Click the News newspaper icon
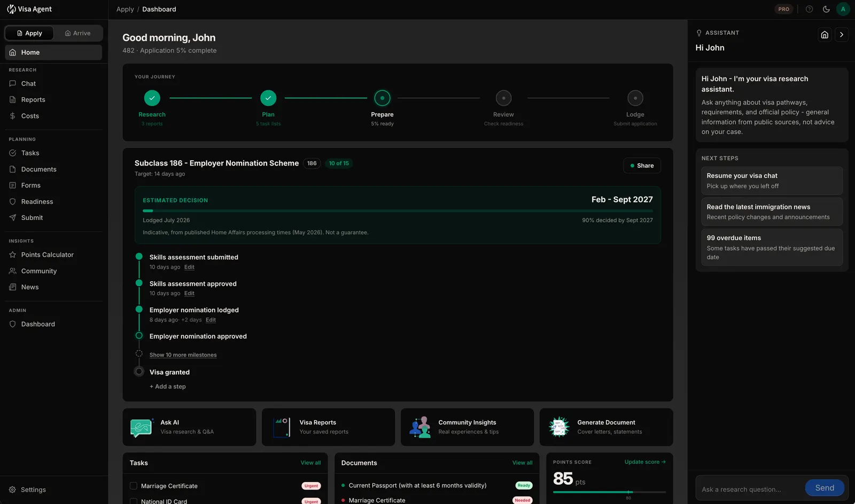This screenshot has height=504, width=855. (13, 287)
